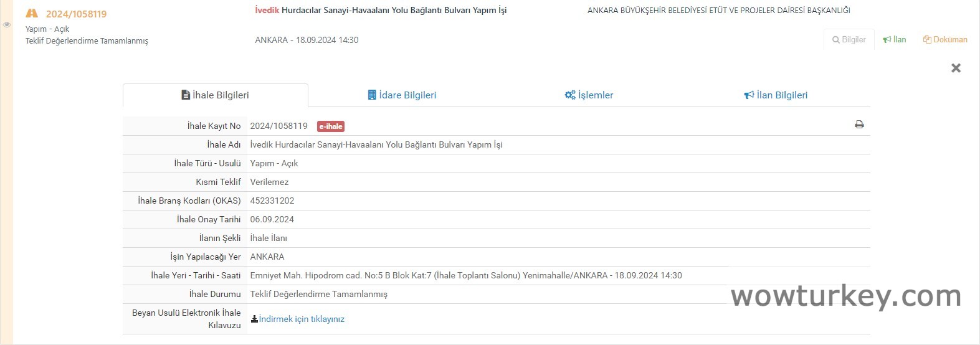Click the OKAS code 452331202 value
980x345 pixels.
272,201
